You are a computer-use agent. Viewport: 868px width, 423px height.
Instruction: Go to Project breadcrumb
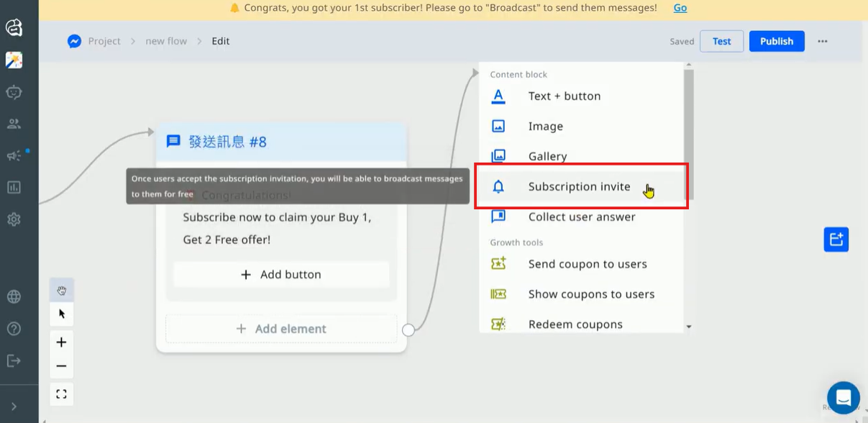104,41
